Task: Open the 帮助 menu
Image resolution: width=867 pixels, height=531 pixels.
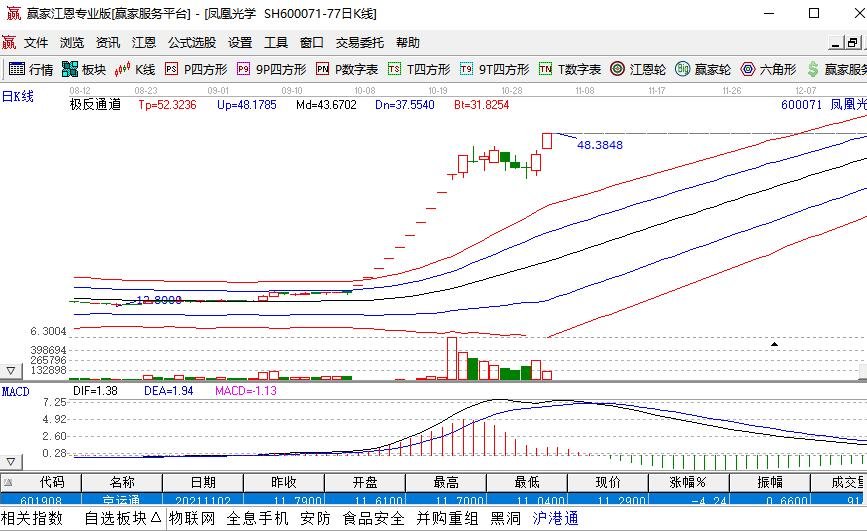Action: 408,43
